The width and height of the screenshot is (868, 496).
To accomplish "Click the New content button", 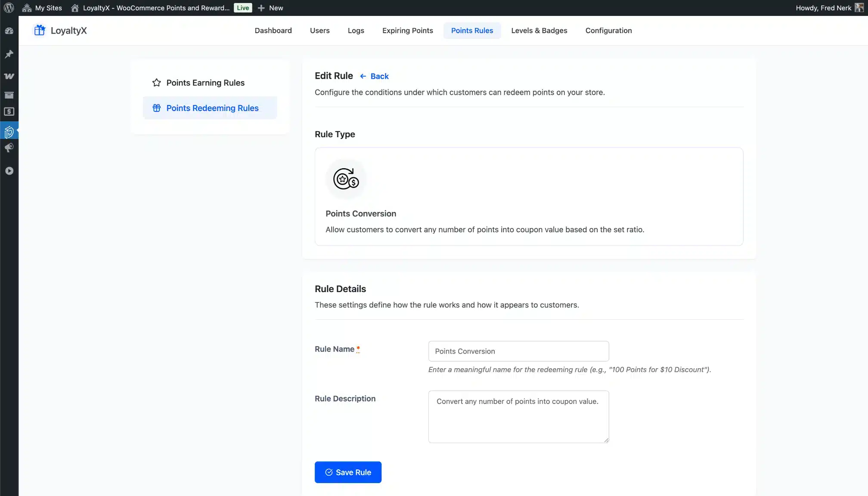I will point(270,8).
